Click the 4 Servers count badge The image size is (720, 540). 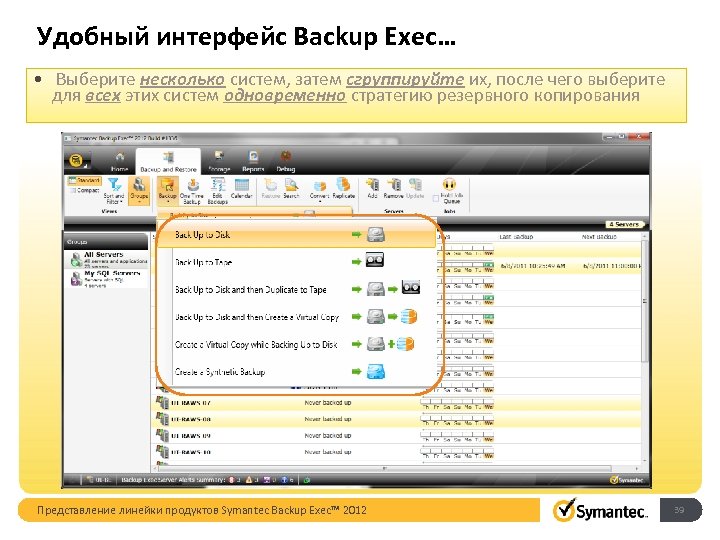(x=625, y=225)
